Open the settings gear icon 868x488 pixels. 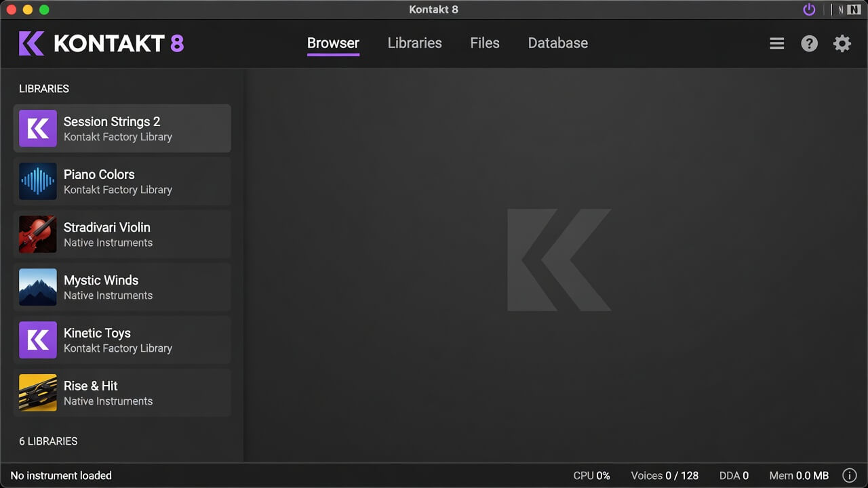click(x=842, y=43)
